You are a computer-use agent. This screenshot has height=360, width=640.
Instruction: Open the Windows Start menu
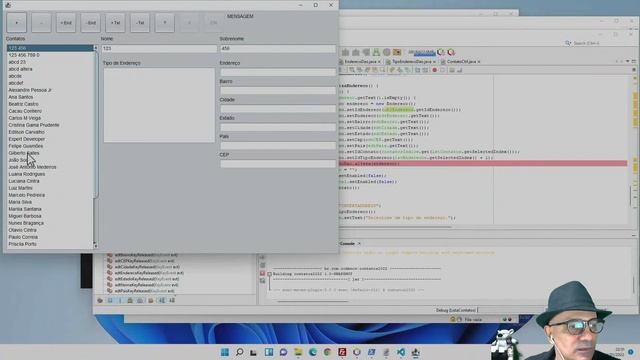225,352
